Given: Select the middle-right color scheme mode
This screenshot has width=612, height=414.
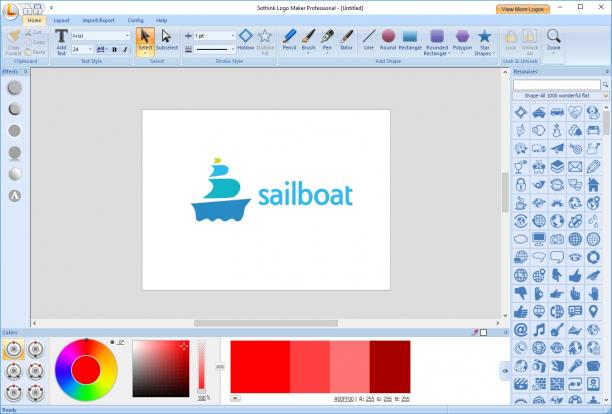Looking at the screenshot, I should pyautogui.click(x=35, y=371).
